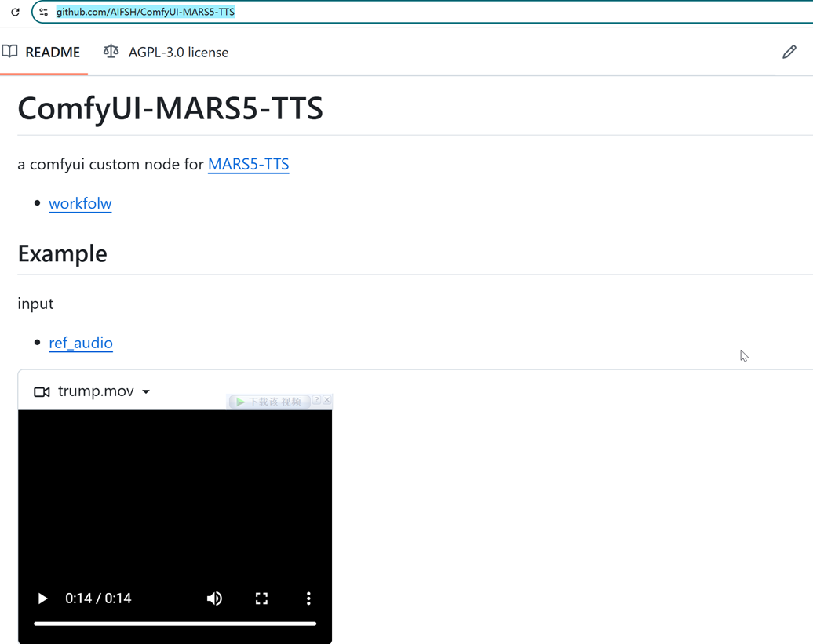Click the question mark on download overlay
This screenshot has height=644, width=813.
pyautogui.click(x=317, y=400)
